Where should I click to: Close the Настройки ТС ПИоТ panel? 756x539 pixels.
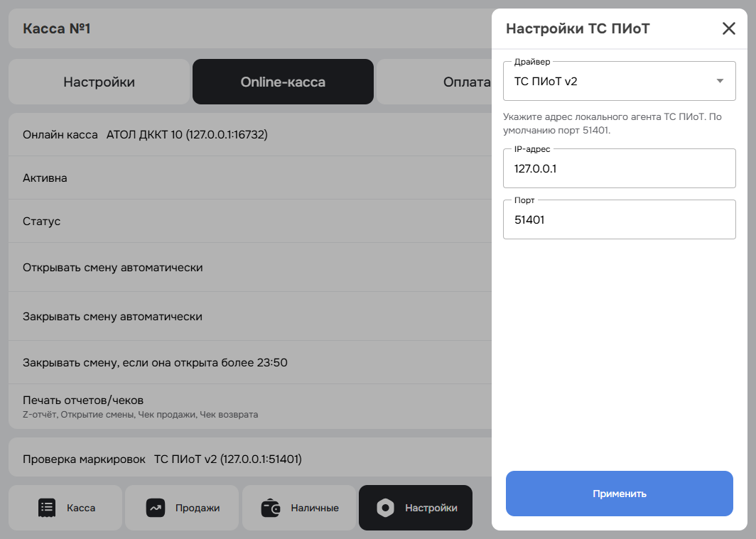click(x=728, y=28)
